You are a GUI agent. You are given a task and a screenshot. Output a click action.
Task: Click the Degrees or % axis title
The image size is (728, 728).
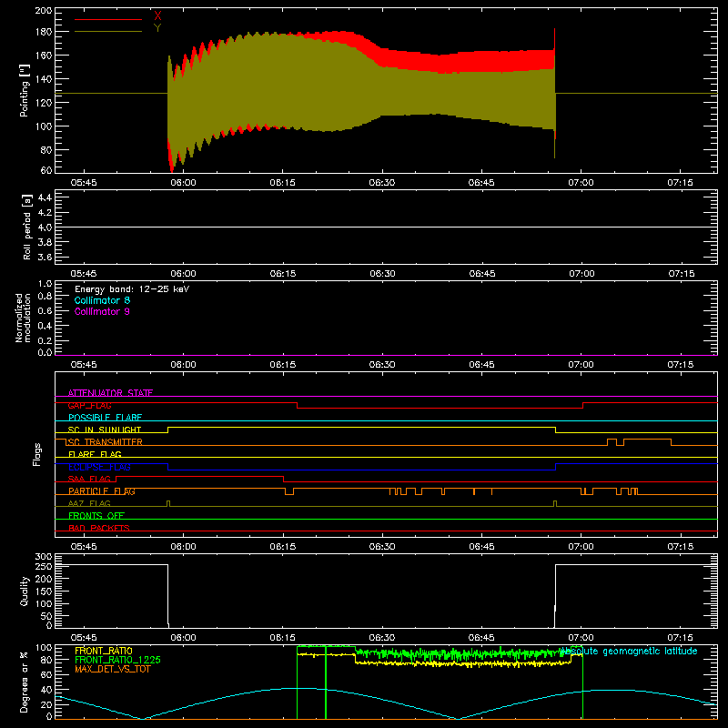(x=25, y=682)
